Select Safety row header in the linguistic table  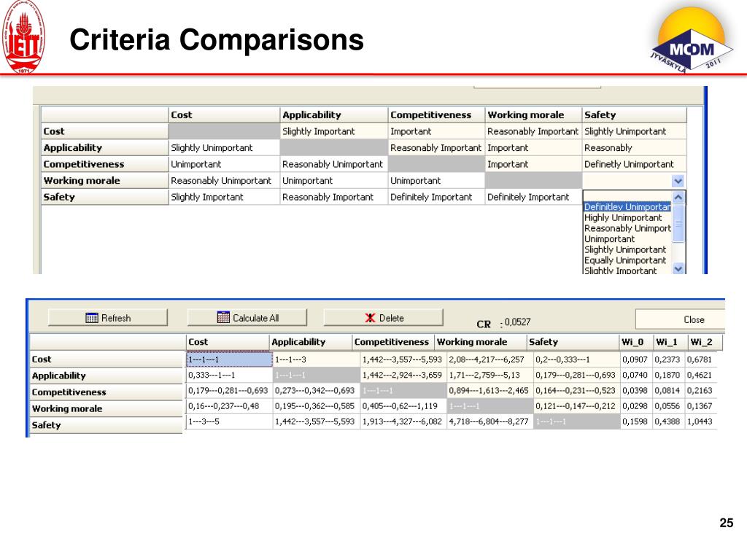click(x=105, y=197)
